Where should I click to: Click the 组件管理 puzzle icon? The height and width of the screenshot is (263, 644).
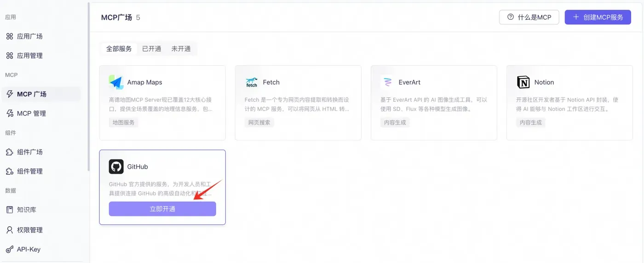click(9, 172)
